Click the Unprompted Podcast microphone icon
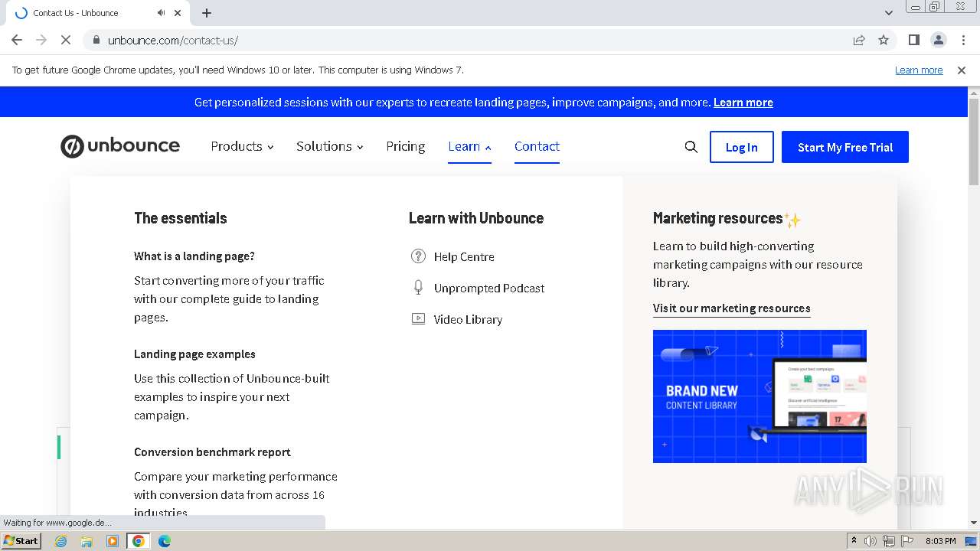The image size is (980, 551). (418, 288)
